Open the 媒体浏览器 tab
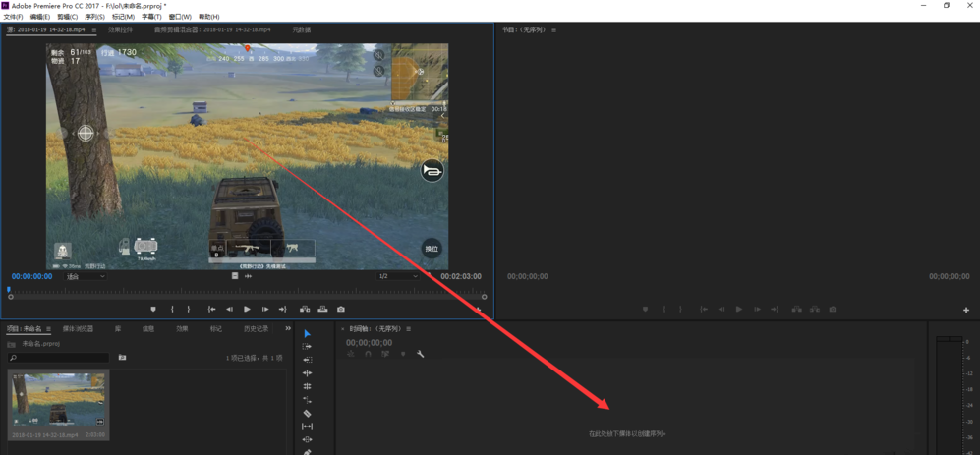The image size is (980, 455). point(79,329)
